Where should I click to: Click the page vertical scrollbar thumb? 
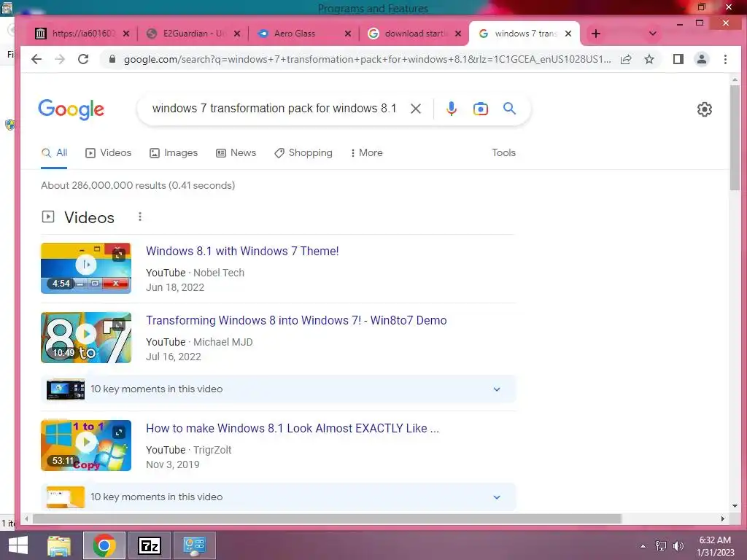pyautogui.click(x=735, y=138)
